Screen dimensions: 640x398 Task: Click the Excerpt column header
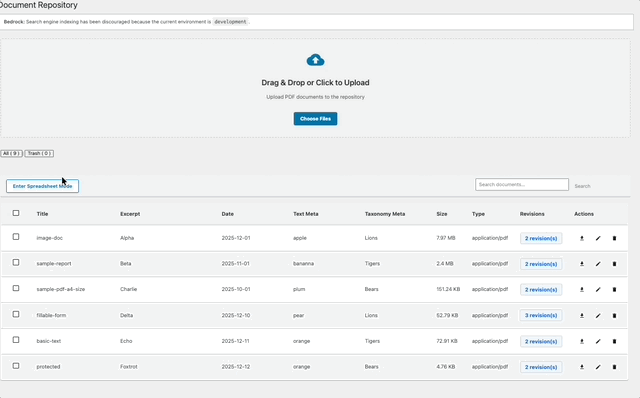[130, 214]
